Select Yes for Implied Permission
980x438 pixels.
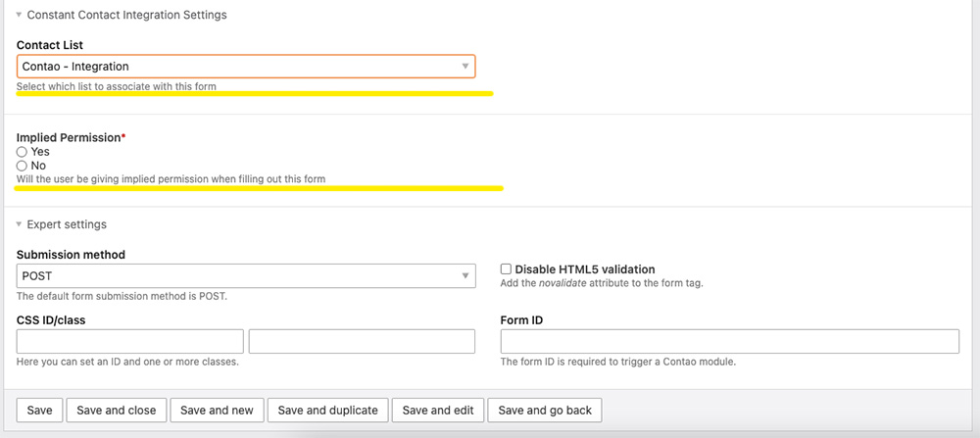[22, 152]
